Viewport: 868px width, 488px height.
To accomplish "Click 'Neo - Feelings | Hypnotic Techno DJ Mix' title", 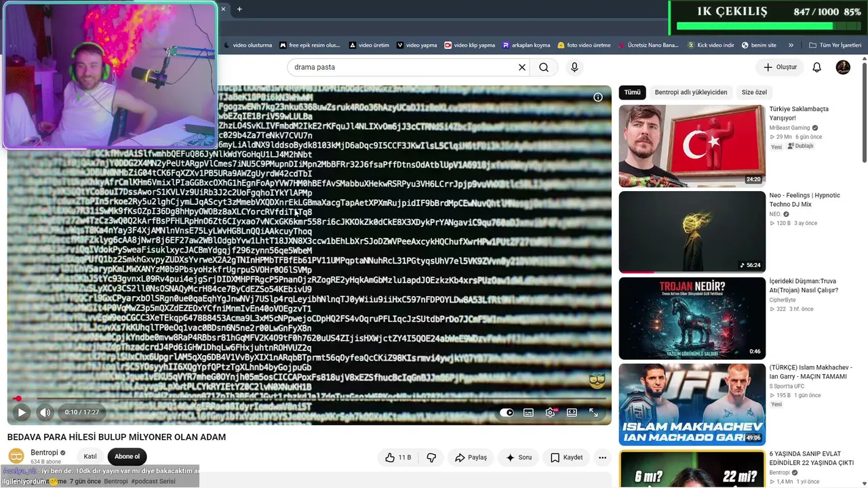I will pyautogui.click(x=804, y=199).
